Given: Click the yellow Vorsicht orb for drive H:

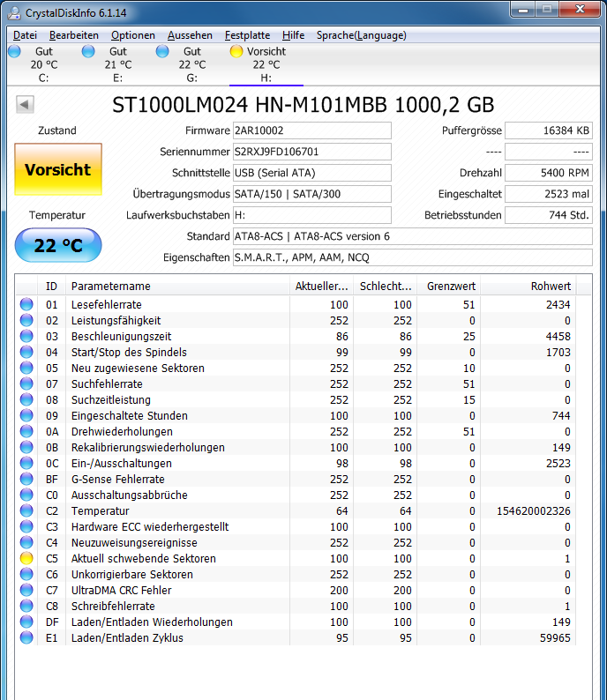Looking at the screenshot, I should 236,51.
